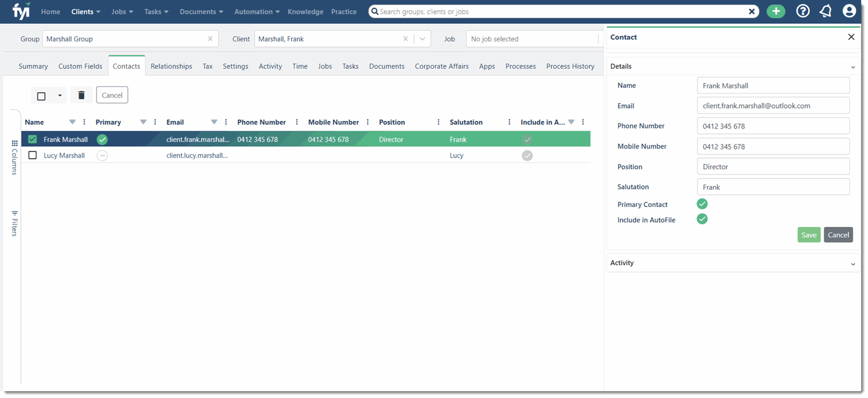The image size is (868, 398).
Task: Open the Include in AutoFile filter icon
Action: 571,122
